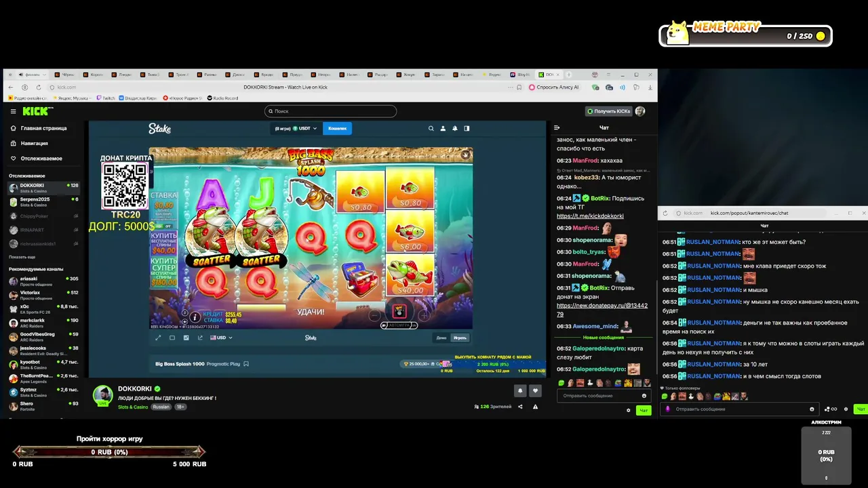Open Victoriax recommended channel
This screenshot has height=488, width=868.
(x=43, y=294)
